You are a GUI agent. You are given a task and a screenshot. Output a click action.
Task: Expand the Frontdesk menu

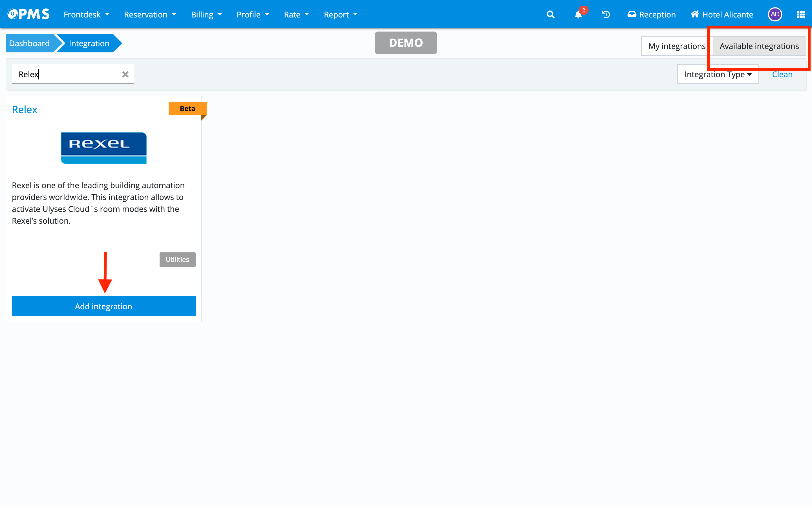(86, 14)
